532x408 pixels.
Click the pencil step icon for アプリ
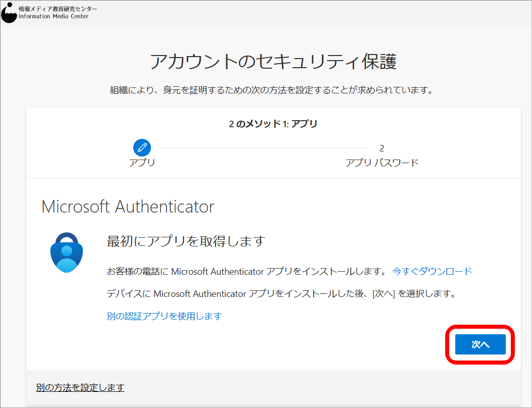(142, 147)
